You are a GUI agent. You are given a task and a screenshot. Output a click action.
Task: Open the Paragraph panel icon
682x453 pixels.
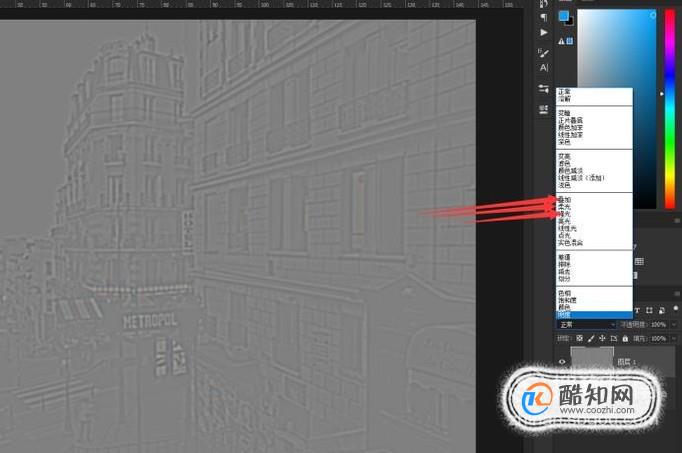(x=544, y=17)
